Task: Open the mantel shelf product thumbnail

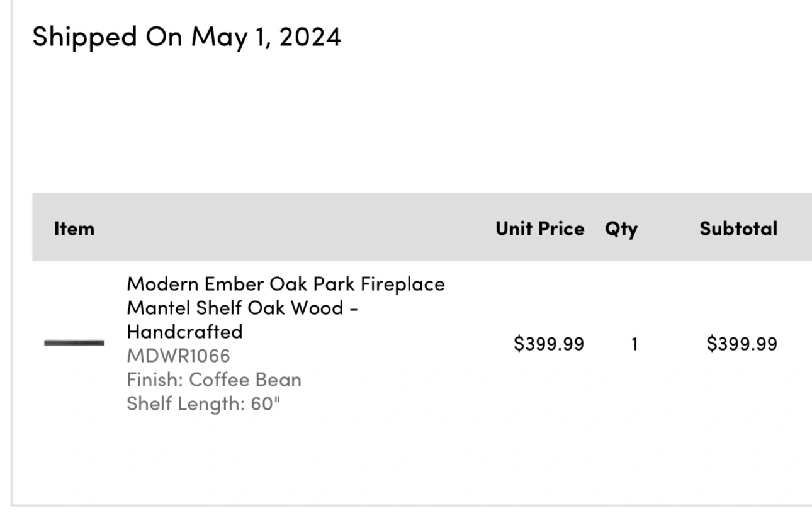Action: click(74, 343)
